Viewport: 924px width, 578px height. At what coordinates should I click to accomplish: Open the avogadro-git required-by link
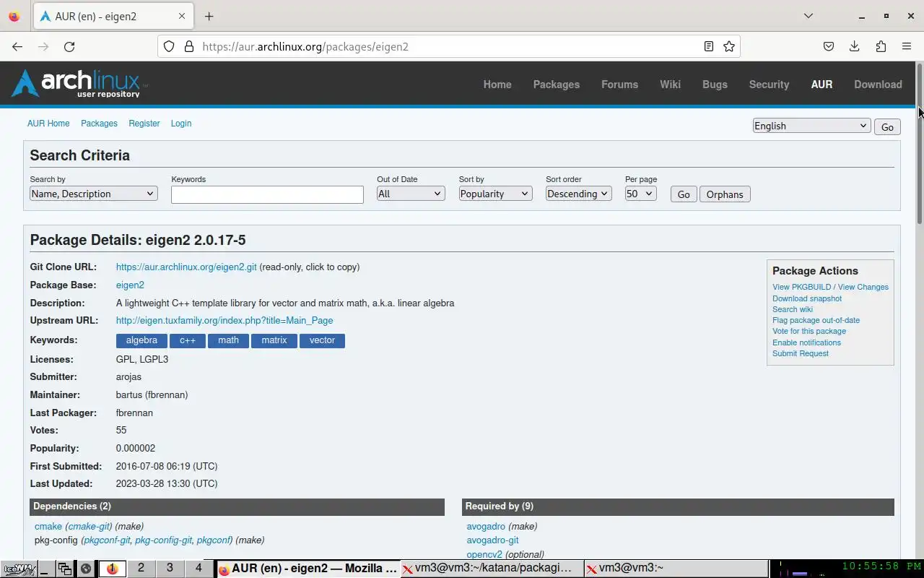coord(492,540)
